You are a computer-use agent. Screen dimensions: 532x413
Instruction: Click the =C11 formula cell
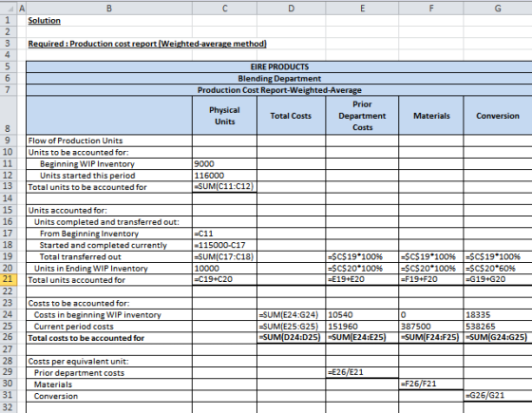(224, 234)
